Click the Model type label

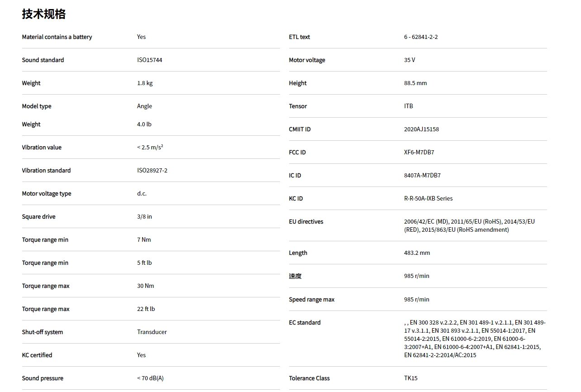[x=37, y=106]
